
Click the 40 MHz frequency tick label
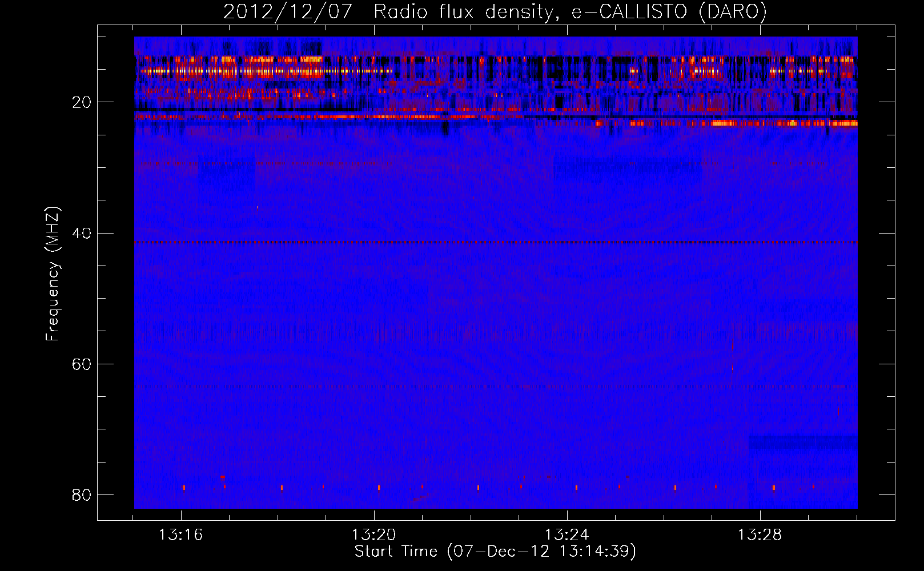click(82, 233)
